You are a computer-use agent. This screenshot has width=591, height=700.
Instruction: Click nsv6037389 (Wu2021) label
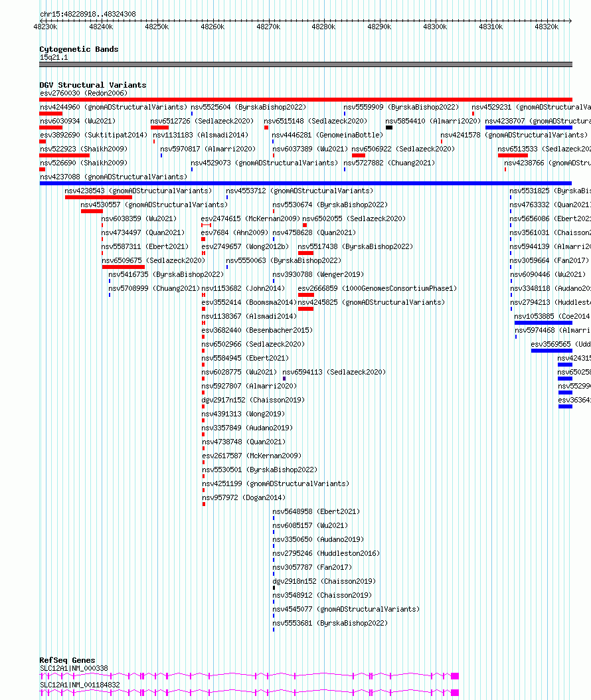coord(310,149)
